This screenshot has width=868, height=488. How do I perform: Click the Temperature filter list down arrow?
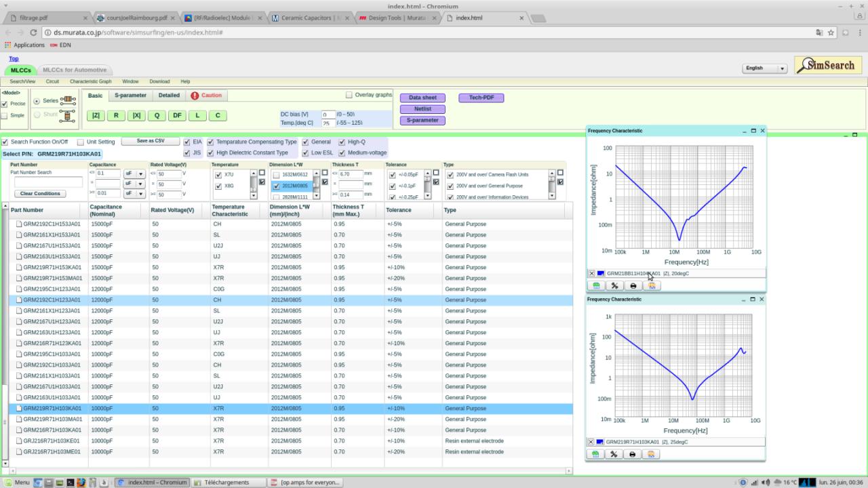[254, 196]
